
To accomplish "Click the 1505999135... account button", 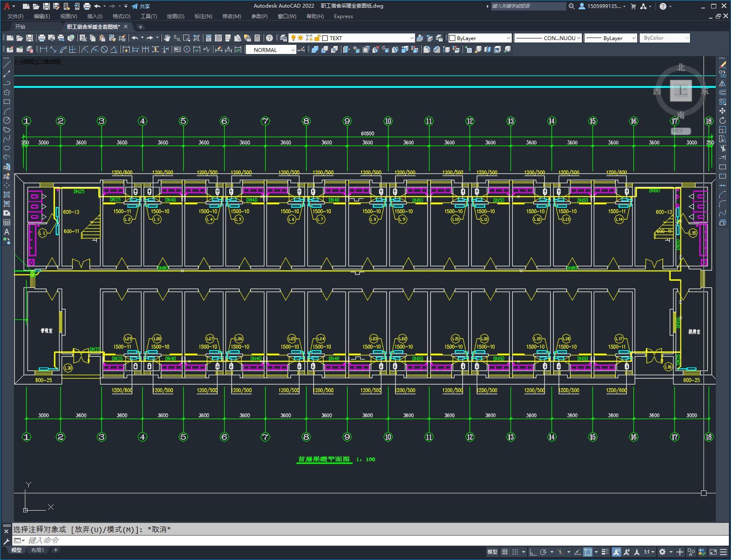I will [603, 6].
